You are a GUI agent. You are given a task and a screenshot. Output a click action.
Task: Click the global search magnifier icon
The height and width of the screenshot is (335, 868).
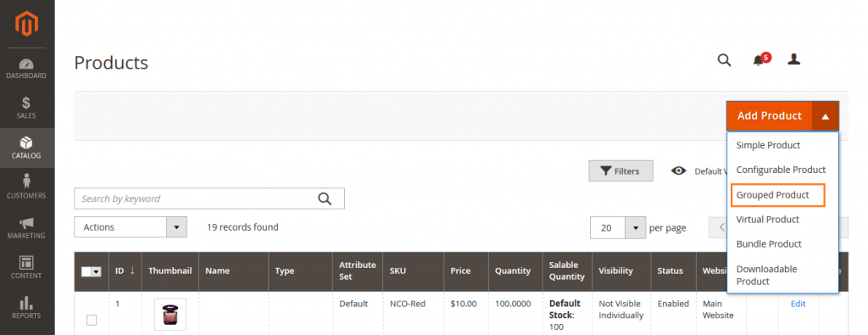click(x=724, y=60)
